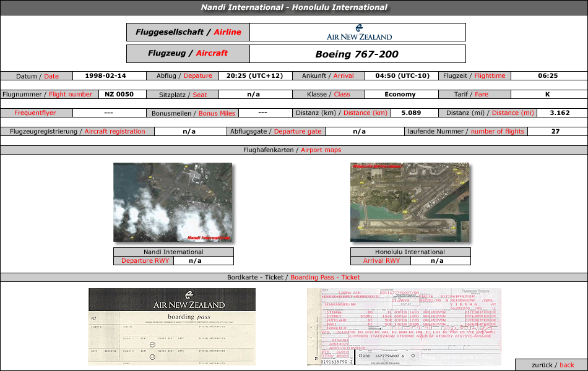This screenshot has height=371, width=588.
Task: Click the flight number NZ 0050 cell
Action: pyautogui.click(x=122, y=95)
